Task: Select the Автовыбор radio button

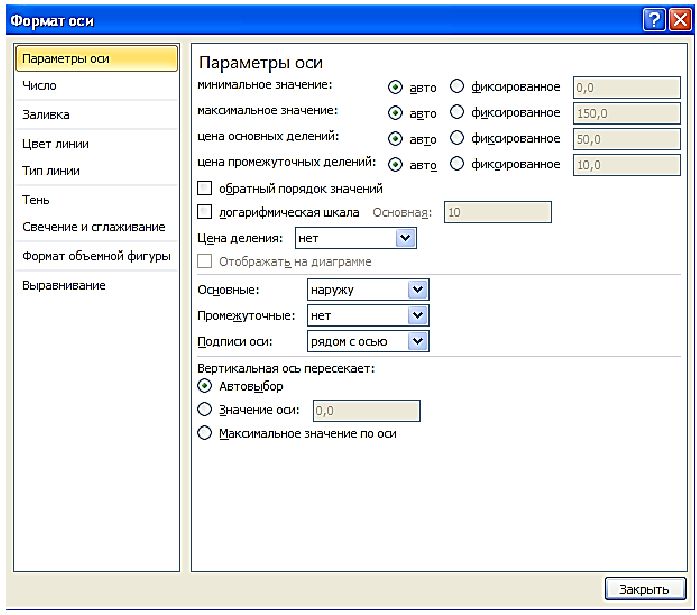Action: (x=204, y=386)
